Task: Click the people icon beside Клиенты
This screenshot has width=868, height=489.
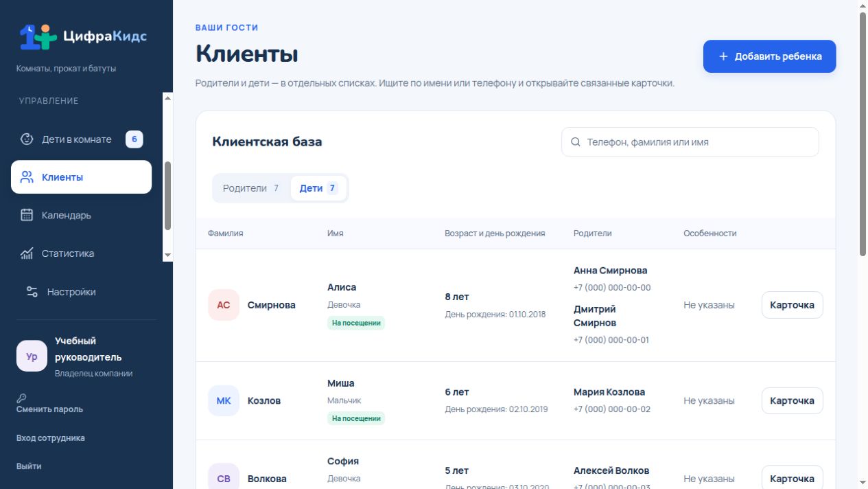Action: coord(27,177)
